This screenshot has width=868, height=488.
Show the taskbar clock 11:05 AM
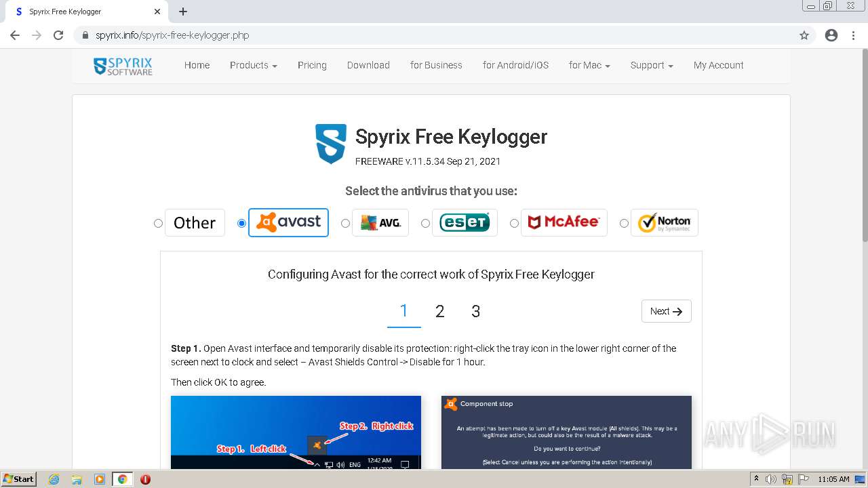[833, 479]
